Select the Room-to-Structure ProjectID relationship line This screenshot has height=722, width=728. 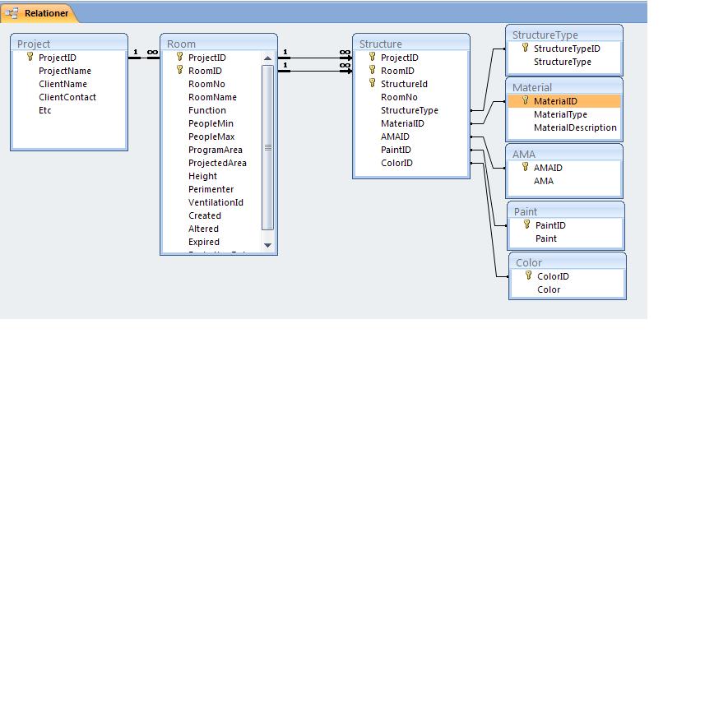(315, 58)
